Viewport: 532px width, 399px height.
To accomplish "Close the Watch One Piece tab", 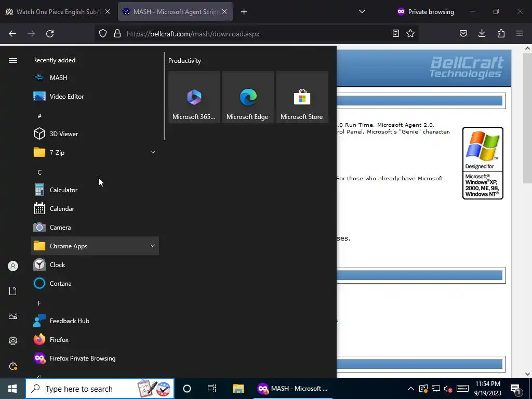I will (x=108, y=11).
